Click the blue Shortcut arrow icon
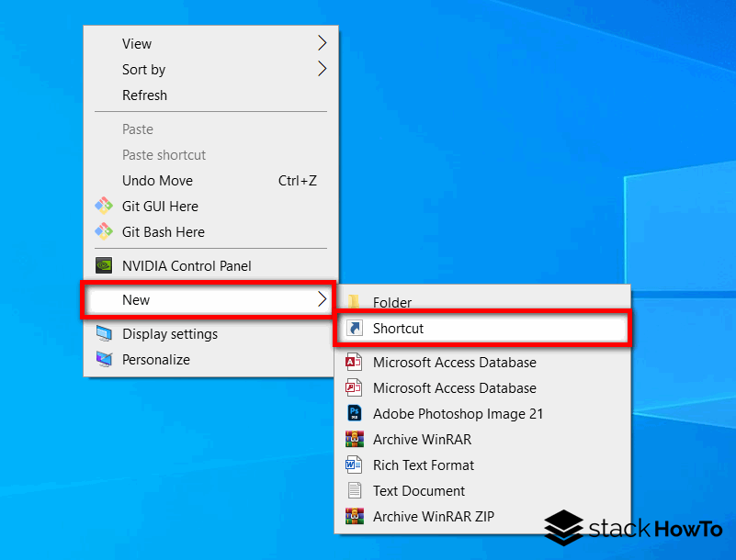The width and height of the screenshot is (736, 560). click(355, 328)
